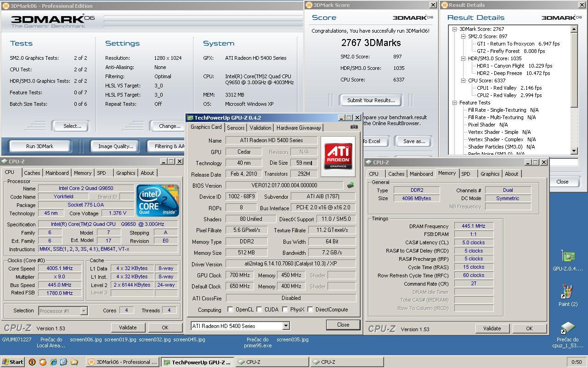Switch to 3DMark06 taskbar button
The width and height of the screenshot is (588, 368).
pyautogui.click(x=123, y=362)
